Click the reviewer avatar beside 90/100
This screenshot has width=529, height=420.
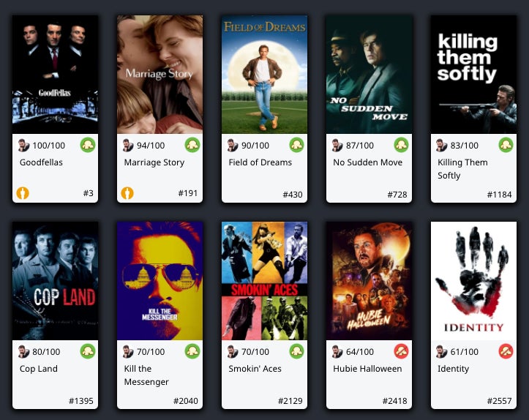pyautogui.click(x=233, y=146)
